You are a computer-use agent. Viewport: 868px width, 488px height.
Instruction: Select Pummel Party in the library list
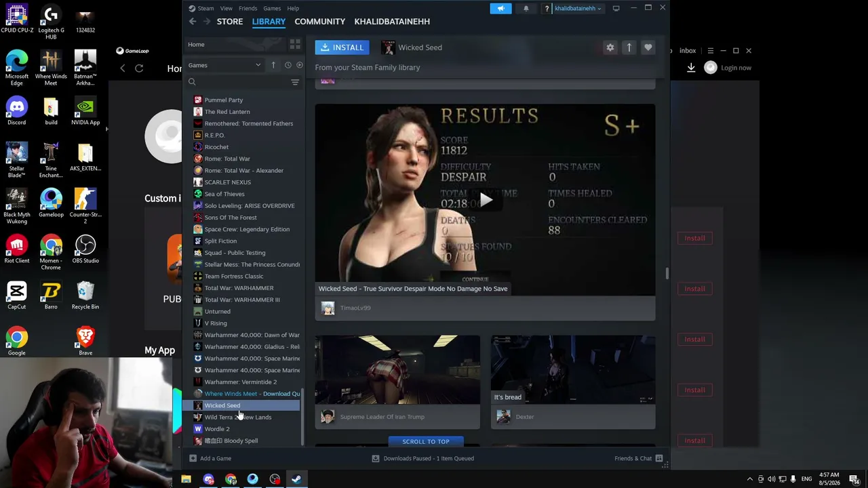[224, 100]
